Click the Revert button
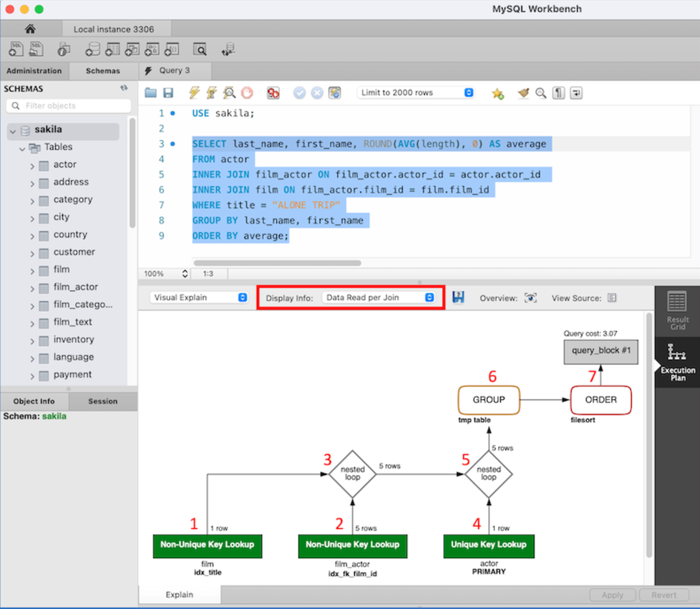This screenshot has width=700, height=609. 664,595
